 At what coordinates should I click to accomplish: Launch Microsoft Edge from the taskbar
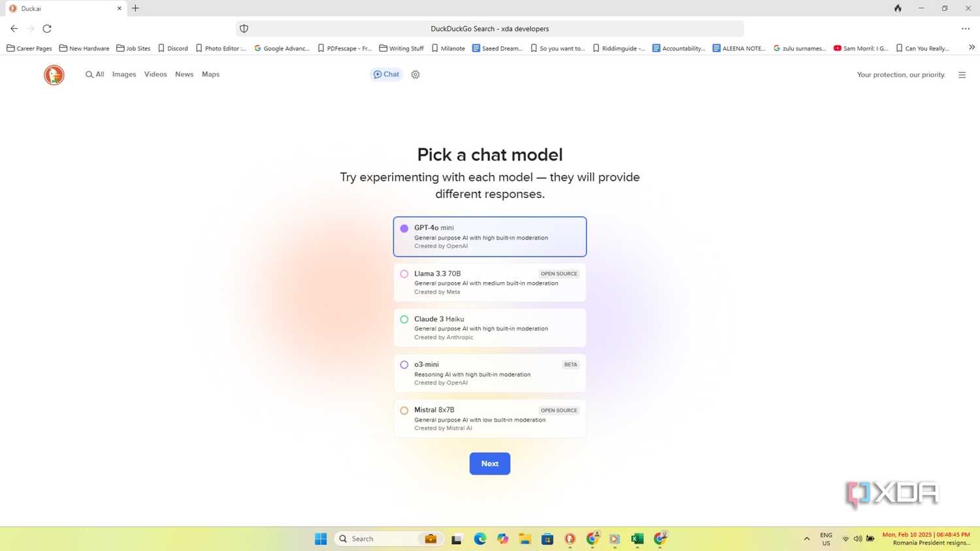pos(480,539)
